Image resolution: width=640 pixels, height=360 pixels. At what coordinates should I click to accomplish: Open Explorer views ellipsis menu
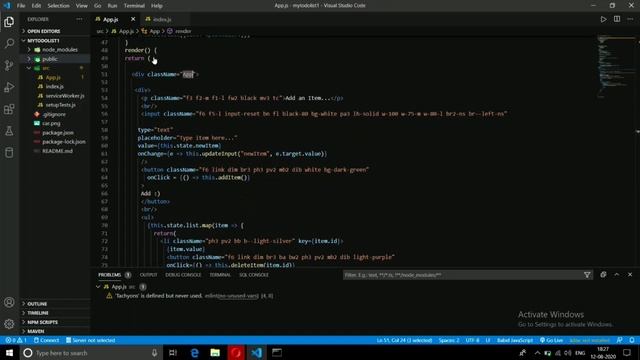79,19
